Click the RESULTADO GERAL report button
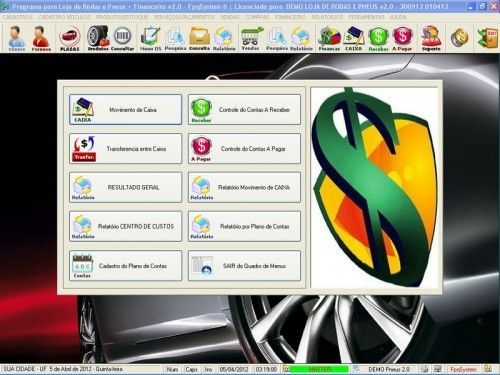The image size is (500, 375). coord(126,187)
